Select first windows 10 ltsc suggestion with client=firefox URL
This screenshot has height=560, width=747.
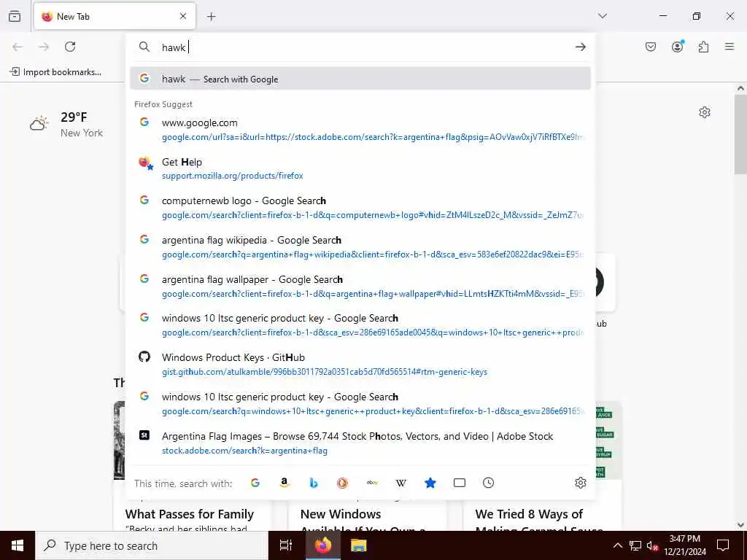pos(360,325)
